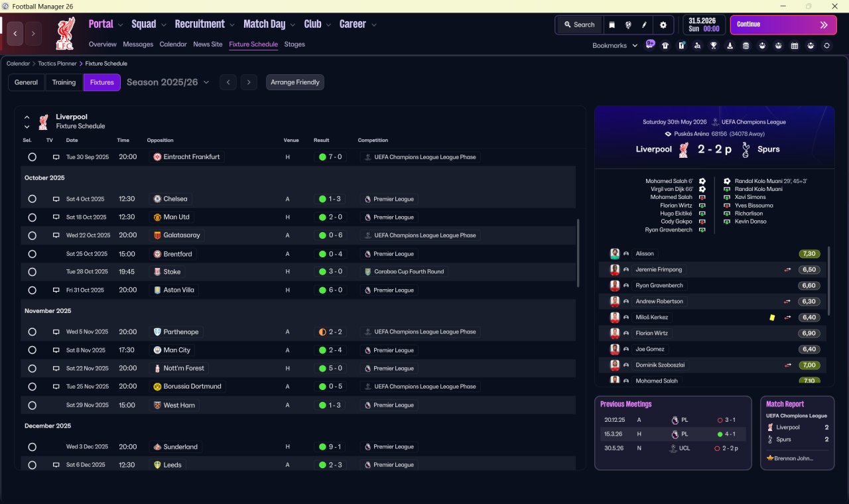Expand the Bookmarks chevron

[x=635, y=46]
